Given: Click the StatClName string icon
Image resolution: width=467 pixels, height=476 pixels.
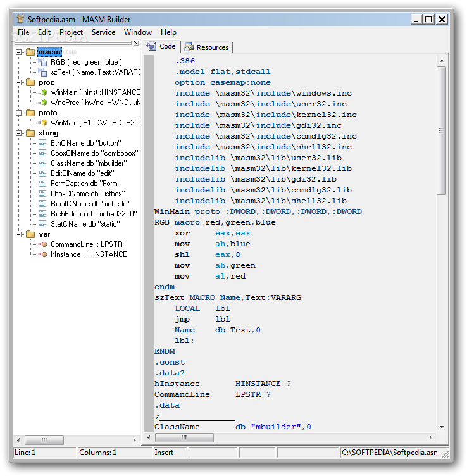Looking at the screenshot, I should tap(42, 224).
